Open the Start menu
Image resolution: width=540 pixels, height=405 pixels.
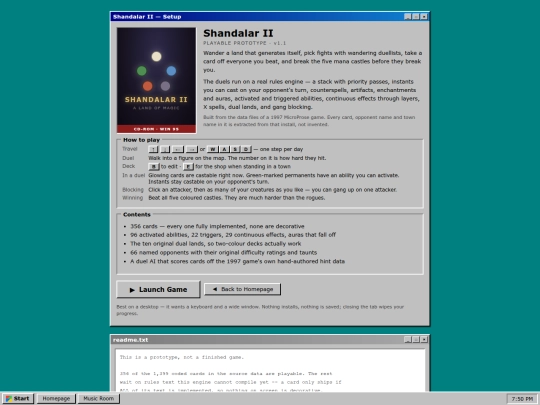[x=17, y=398]
